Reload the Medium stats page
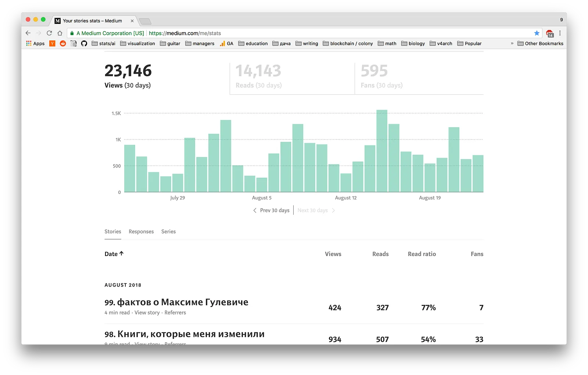Viewport: 588px width, 375px height. pyautogui.click(x=49, y=33)
